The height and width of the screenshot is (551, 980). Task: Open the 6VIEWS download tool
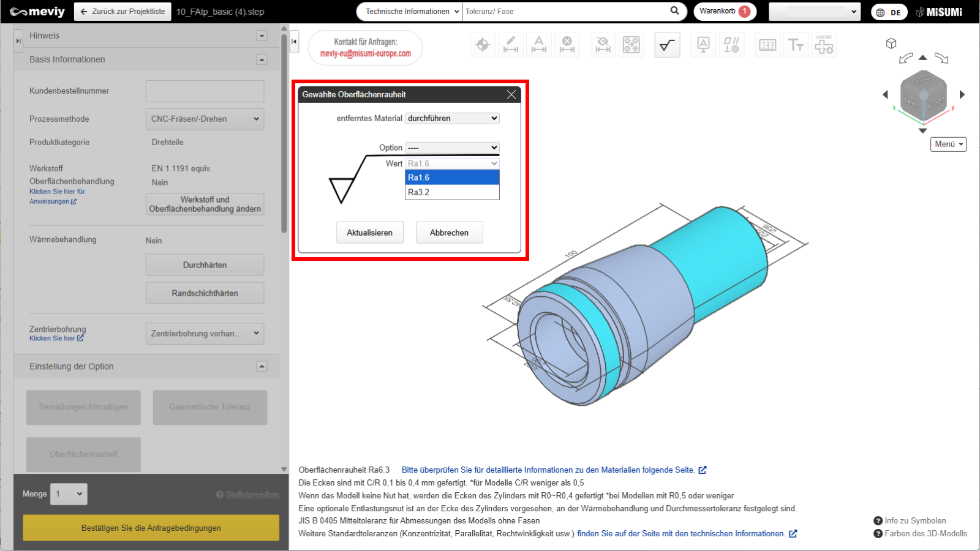click(x=824, y=45)
